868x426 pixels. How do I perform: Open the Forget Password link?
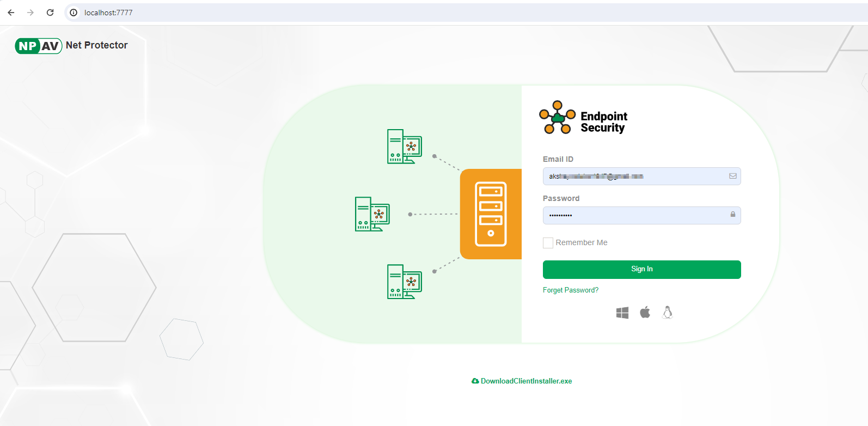coord(571,290)
